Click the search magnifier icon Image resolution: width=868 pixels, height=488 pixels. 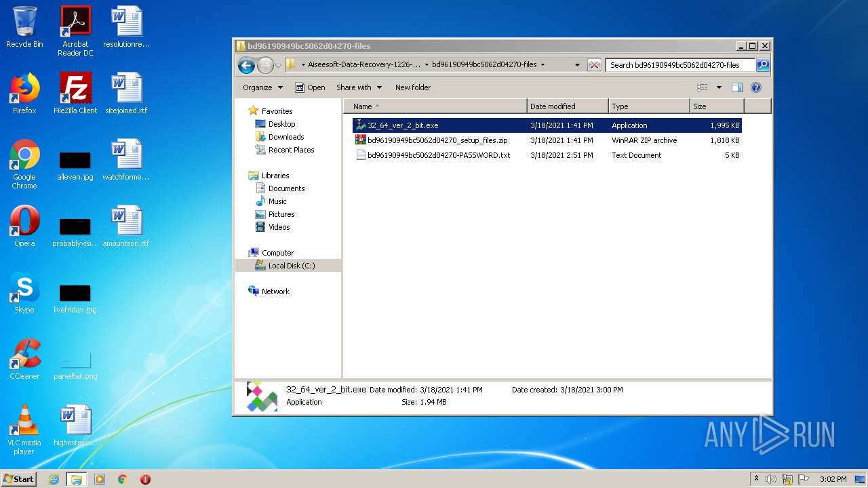763,65
